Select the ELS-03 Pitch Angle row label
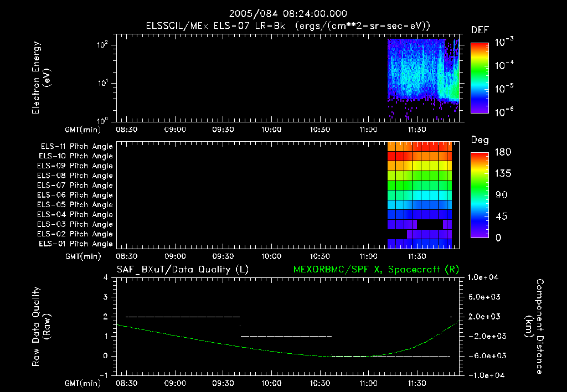Viewport: 567px width, 392px height. [x=75, y=225]
